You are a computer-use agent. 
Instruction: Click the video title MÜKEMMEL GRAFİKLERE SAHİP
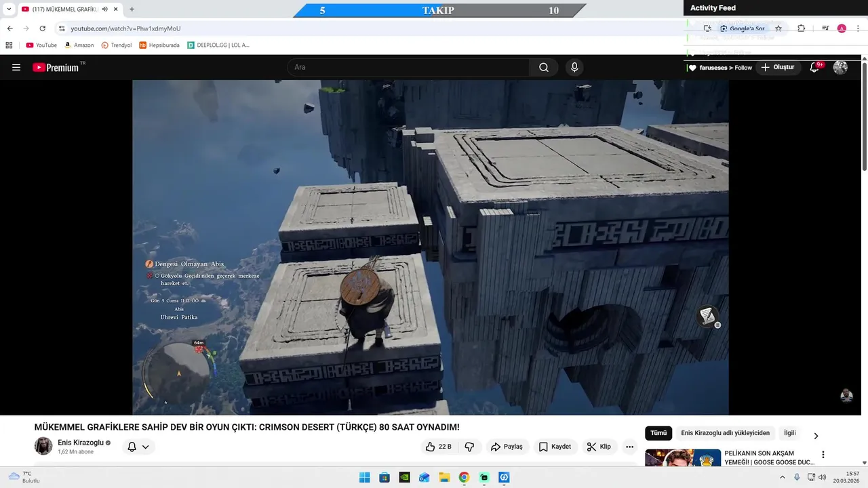pyautogui.click(x=247, y=427)
